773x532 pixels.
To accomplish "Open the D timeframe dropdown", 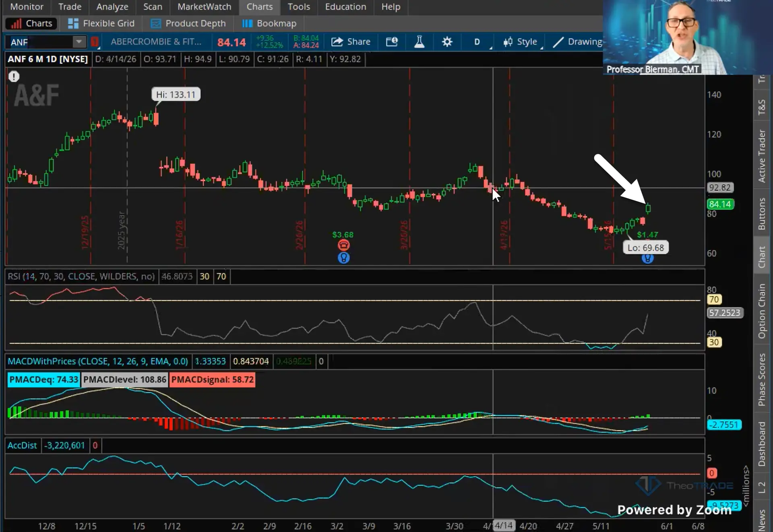I will coord(477,42).
